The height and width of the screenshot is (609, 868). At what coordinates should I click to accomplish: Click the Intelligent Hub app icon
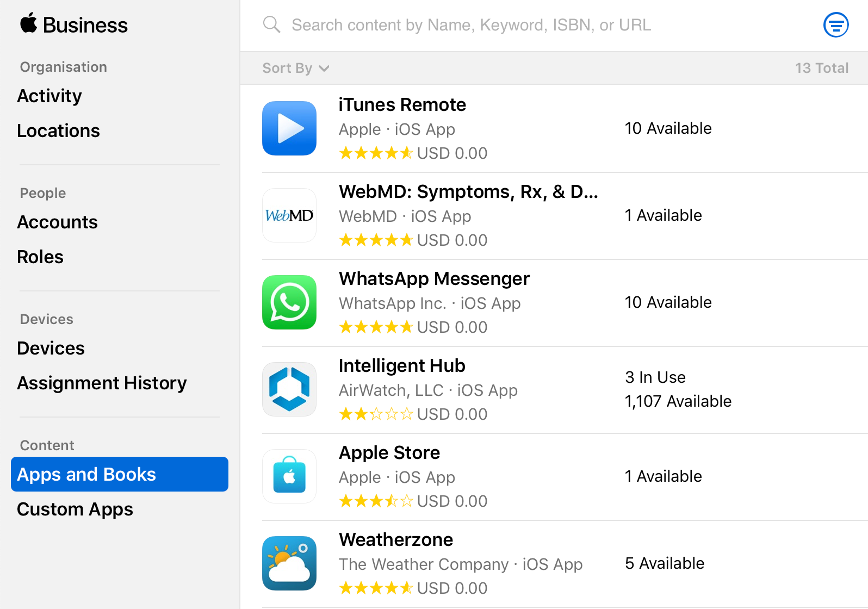(x=289, y=389)
